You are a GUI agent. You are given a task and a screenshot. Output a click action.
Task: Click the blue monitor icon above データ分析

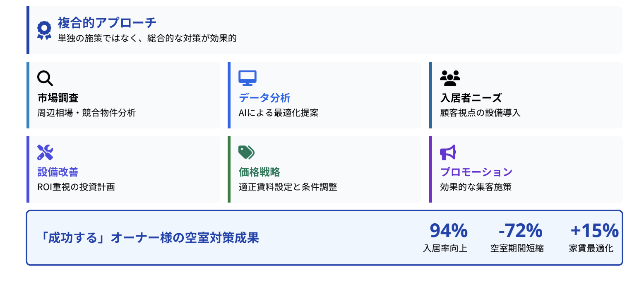click(x=248, y=78)
